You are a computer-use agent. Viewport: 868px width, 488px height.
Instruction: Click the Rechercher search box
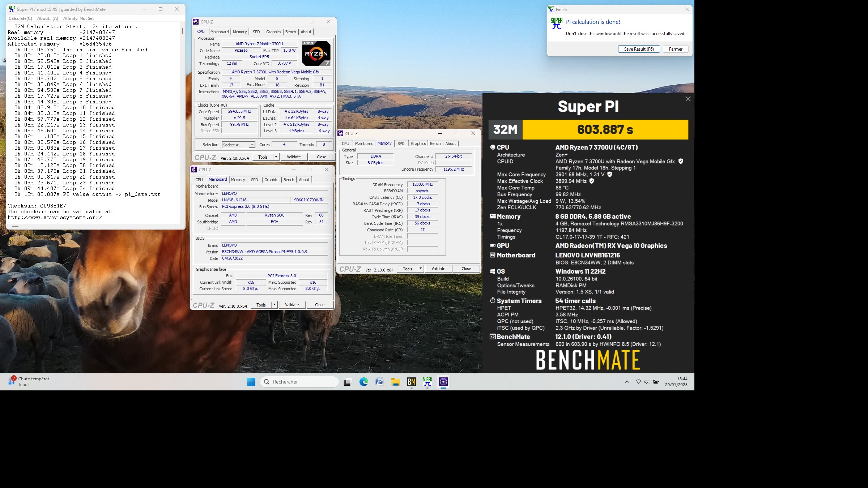click(299, 382)
